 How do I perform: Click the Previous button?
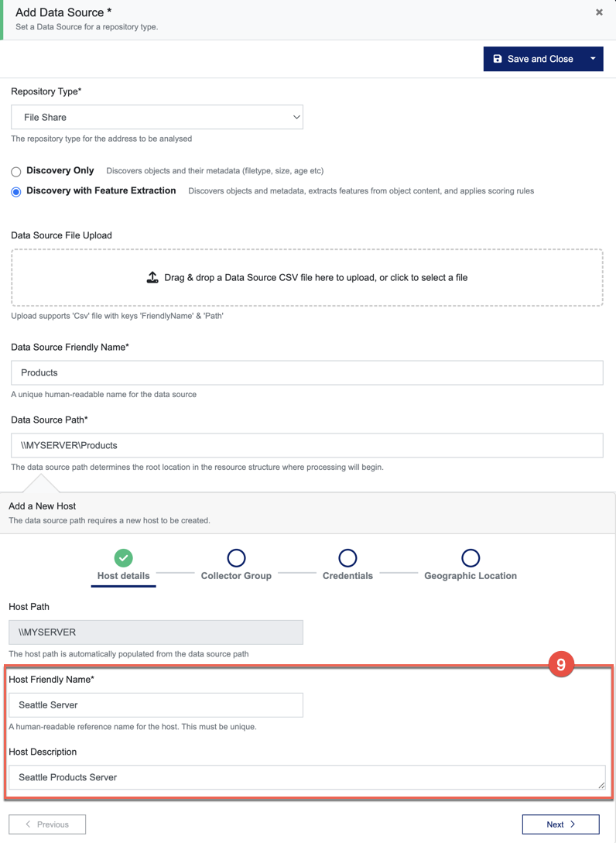[47, 824]
